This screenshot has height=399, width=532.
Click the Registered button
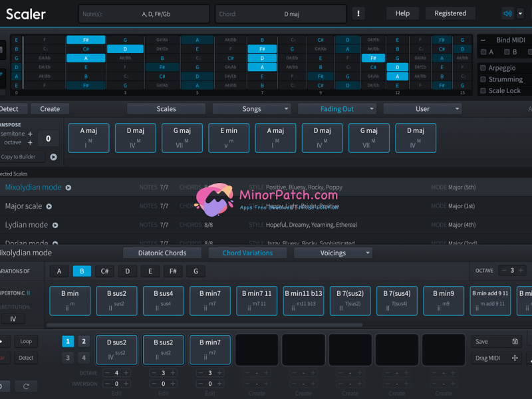coord(450,13)
